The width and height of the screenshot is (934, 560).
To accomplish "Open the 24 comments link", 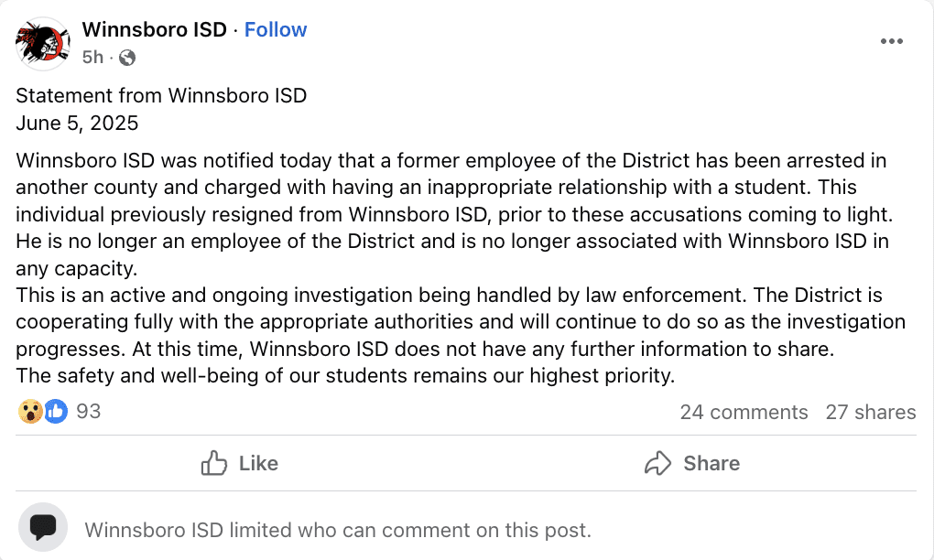I will point(744,412).
